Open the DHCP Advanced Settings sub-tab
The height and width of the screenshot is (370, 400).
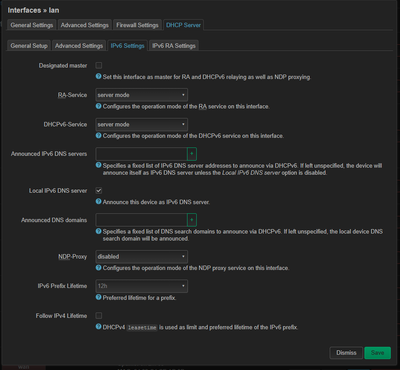click(x=79, y=46)
